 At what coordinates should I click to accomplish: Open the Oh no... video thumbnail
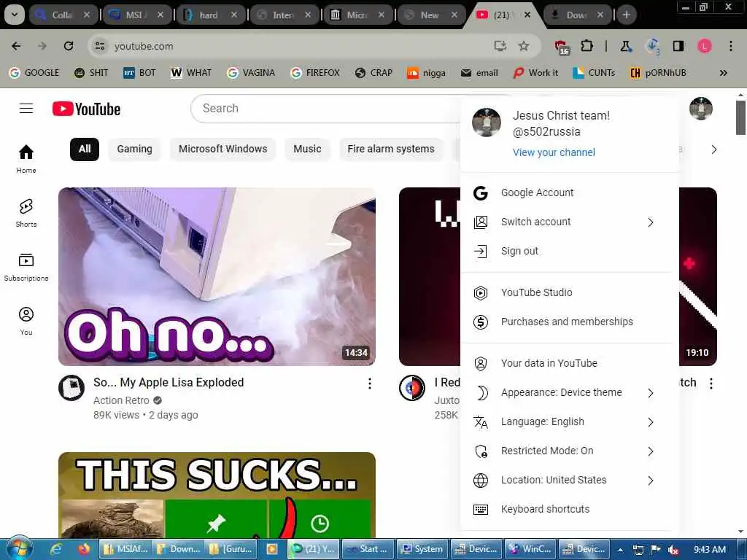(x=217, y=276)
